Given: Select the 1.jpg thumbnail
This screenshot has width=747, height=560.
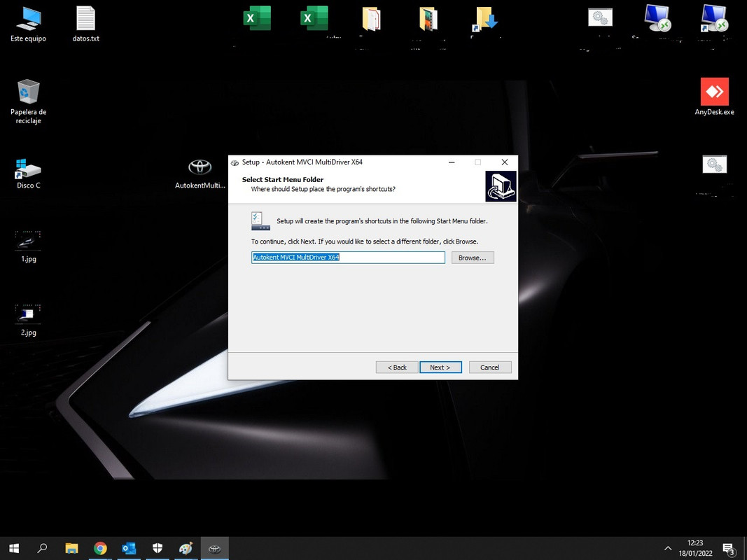Looking at the screenshot, I should [x=28, y=247].
